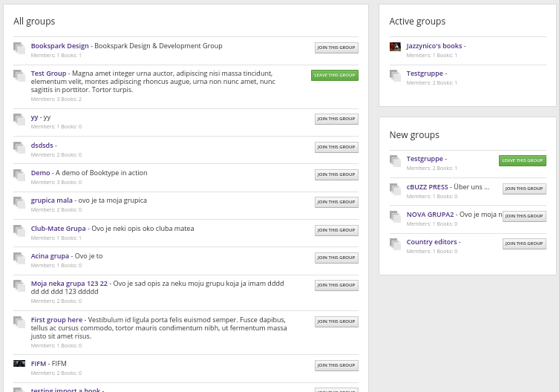
Task: Open the Demo group link
Action: click(40, 173)
